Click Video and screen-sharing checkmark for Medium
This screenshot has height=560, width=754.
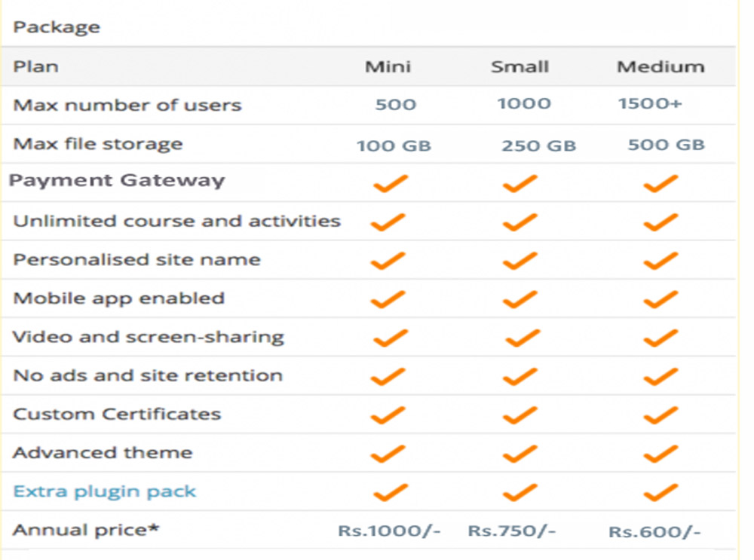pyautogui.click(x=661, y=338)
